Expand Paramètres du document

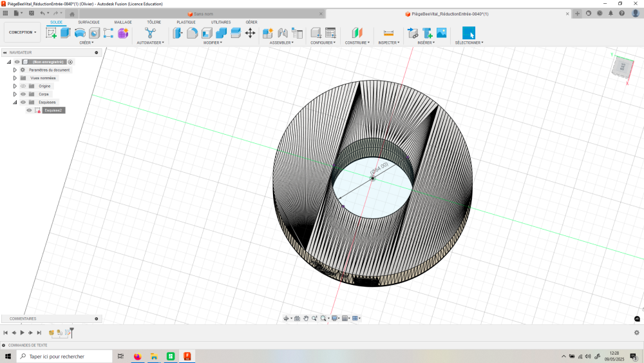pyautogui.click(x=15, y=70)
